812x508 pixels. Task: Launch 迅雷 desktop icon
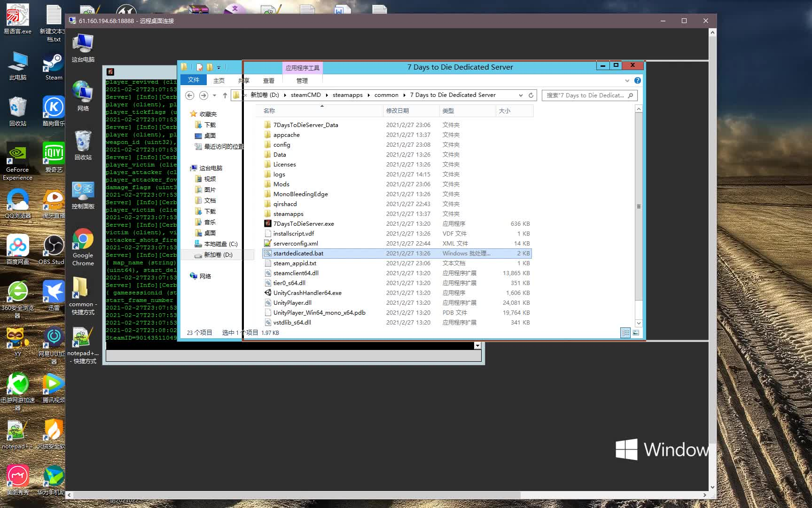(54, 296)
